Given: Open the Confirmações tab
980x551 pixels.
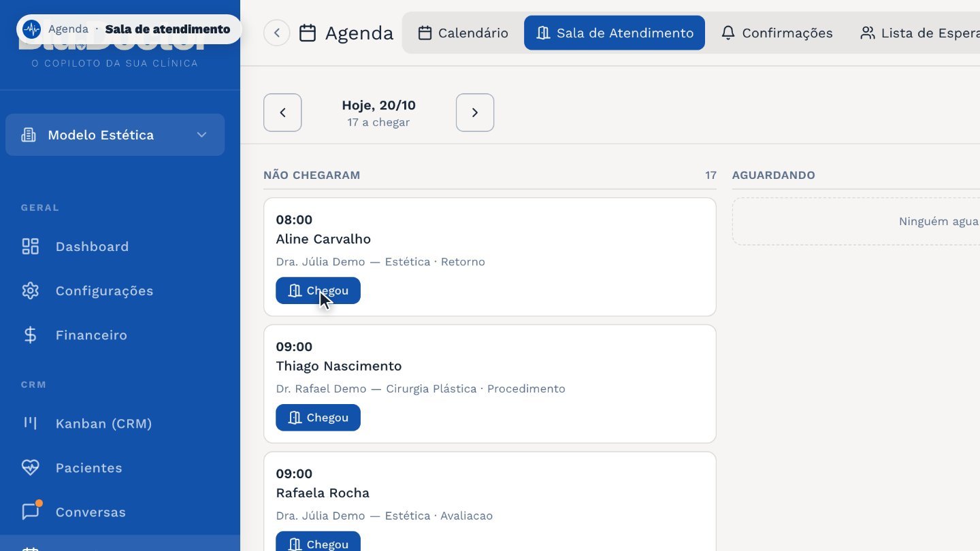Looking at the screenshot, I should pyautogui.click(x=777, y=33).
